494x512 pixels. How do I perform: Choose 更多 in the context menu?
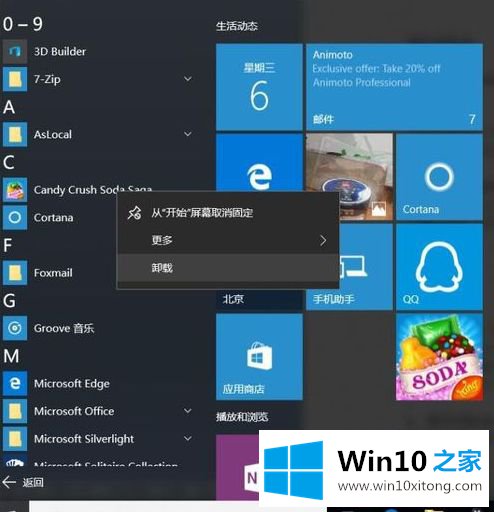[228, 240]
